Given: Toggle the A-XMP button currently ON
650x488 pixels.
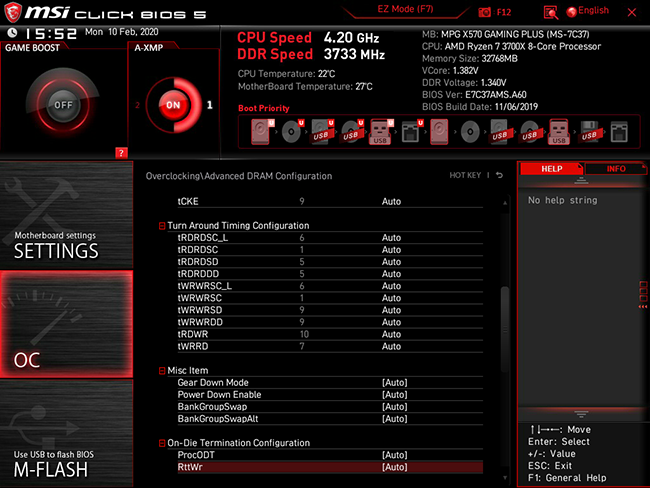Looking at the screenshot, I should (173, 105).
